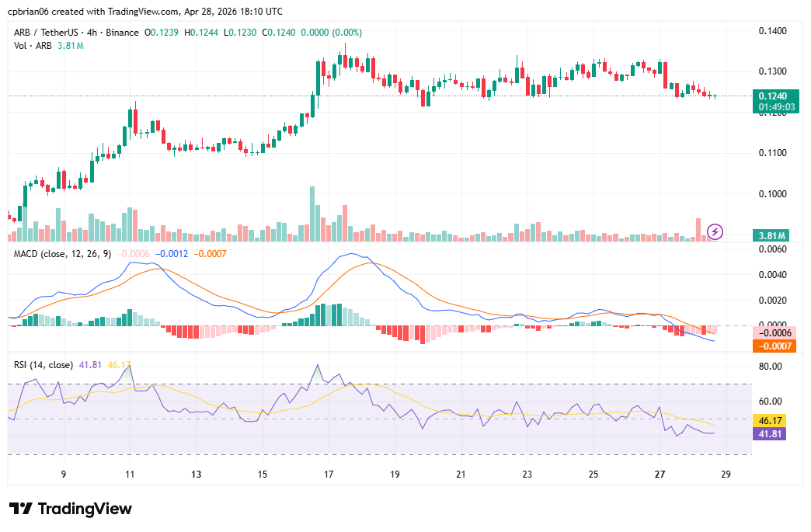Click the green 0.1240 current price label
Screen dimensions: 811x532
coord(773,96)
